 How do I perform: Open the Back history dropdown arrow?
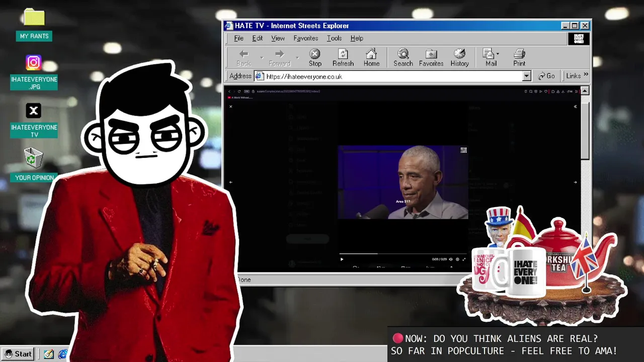point(262,58)
